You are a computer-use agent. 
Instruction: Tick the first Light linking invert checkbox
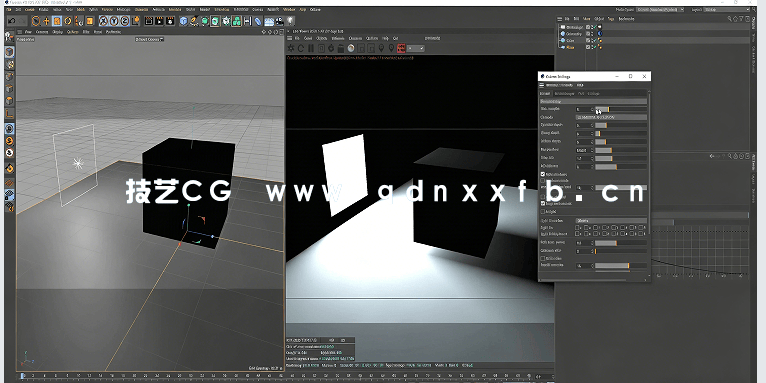coord(577,234)
